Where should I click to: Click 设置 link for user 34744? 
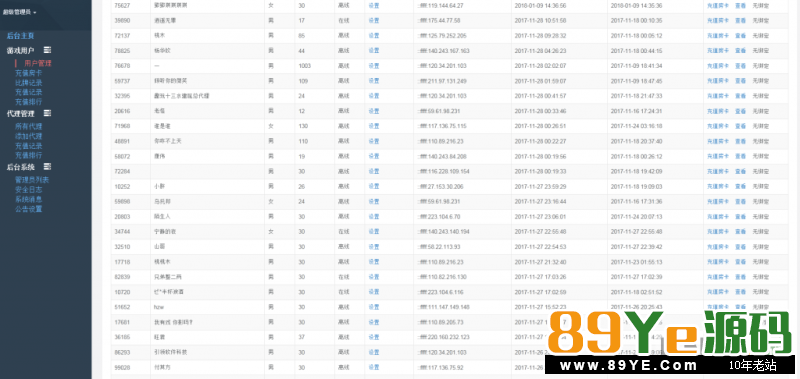[374, 232]
